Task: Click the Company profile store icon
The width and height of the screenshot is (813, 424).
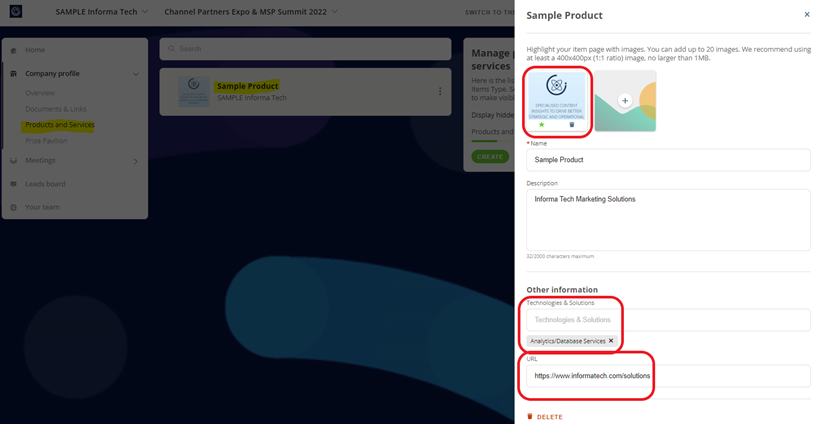Action: [x=13, y=74]
